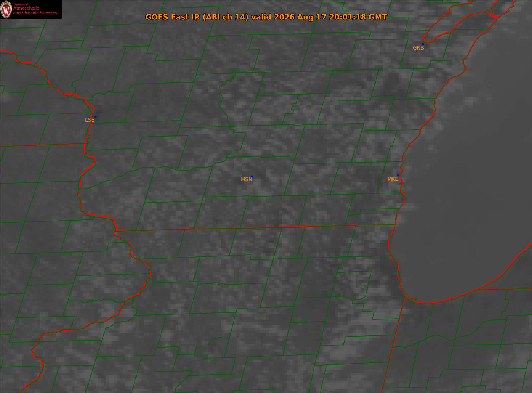The width and height of the screenshot is (532, 393).
Task: Select the MSN station label
Action: pyautogui.click(x=247, y=179)
